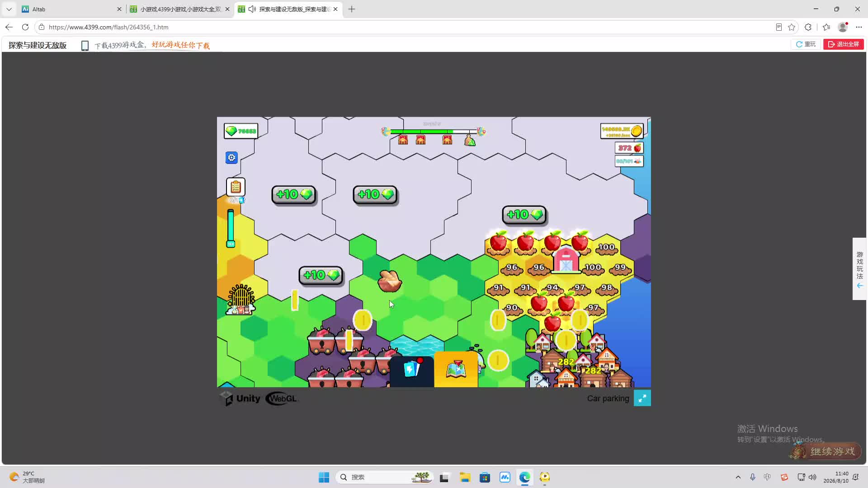Open the Windows Start menu
This screenshot has width=868, height=488.
click(x=324, y=477)
